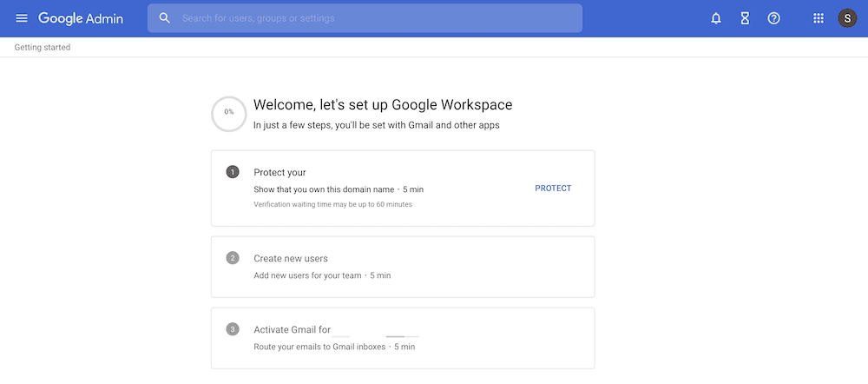Open the main hamburger menu

(x=22, y=18)
